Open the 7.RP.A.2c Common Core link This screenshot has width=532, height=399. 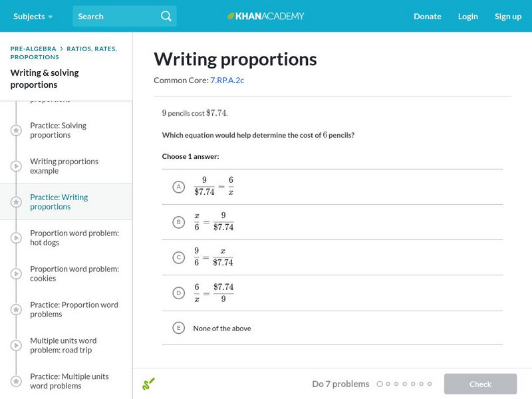click(227, 80)
